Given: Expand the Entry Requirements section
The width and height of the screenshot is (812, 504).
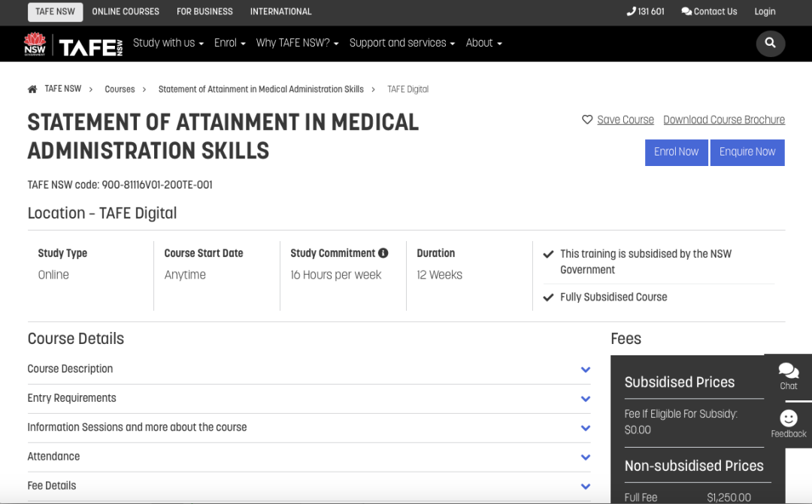Looking at the screenshot, I should 309,398.
